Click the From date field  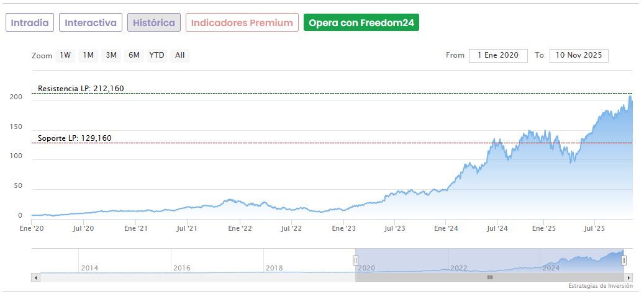498,55
